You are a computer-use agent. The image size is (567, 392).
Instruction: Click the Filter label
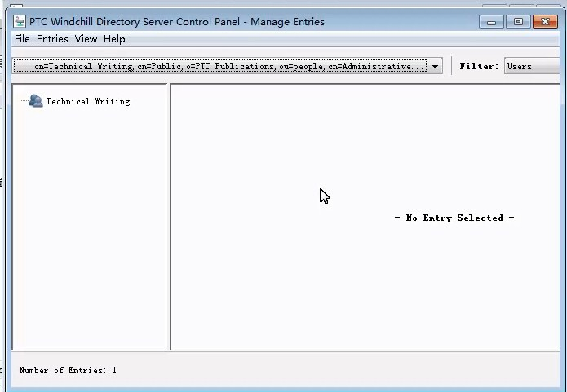[x=479, y=66]
